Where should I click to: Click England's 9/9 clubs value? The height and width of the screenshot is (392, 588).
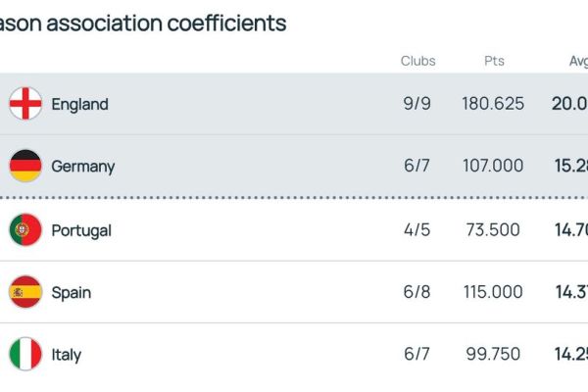[417, 104]
